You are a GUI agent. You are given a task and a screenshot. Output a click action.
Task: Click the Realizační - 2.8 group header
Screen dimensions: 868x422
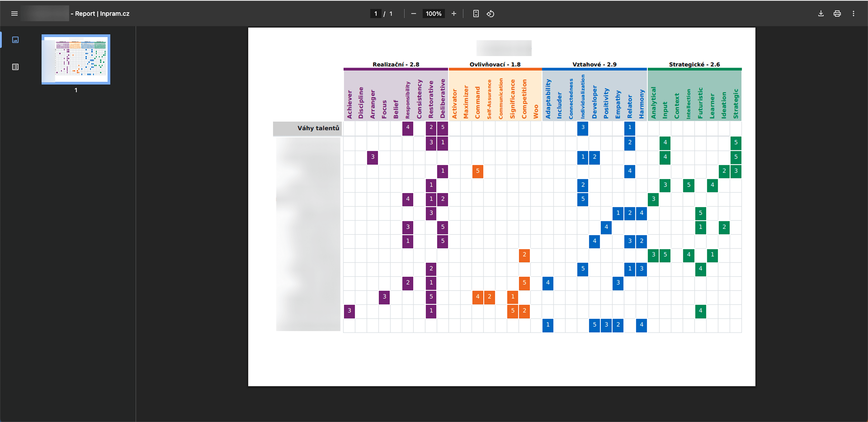coord(396,64)
